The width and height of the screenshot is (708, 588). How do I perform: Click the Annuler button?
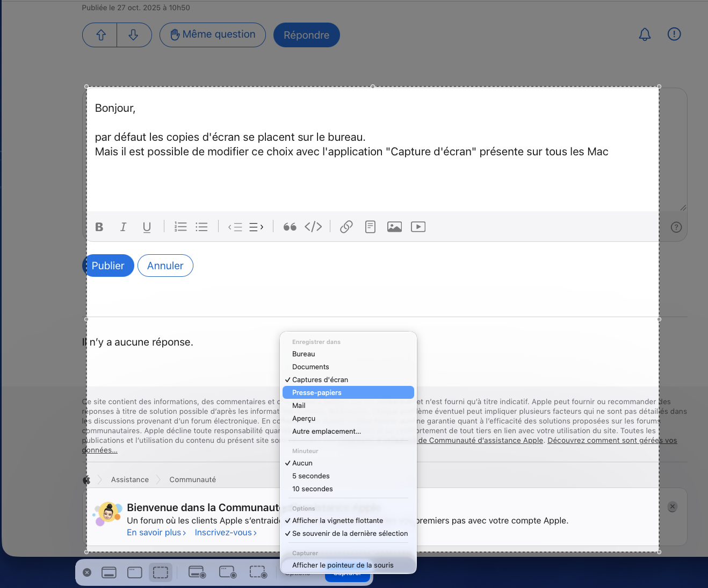click(x=165, y=266)
